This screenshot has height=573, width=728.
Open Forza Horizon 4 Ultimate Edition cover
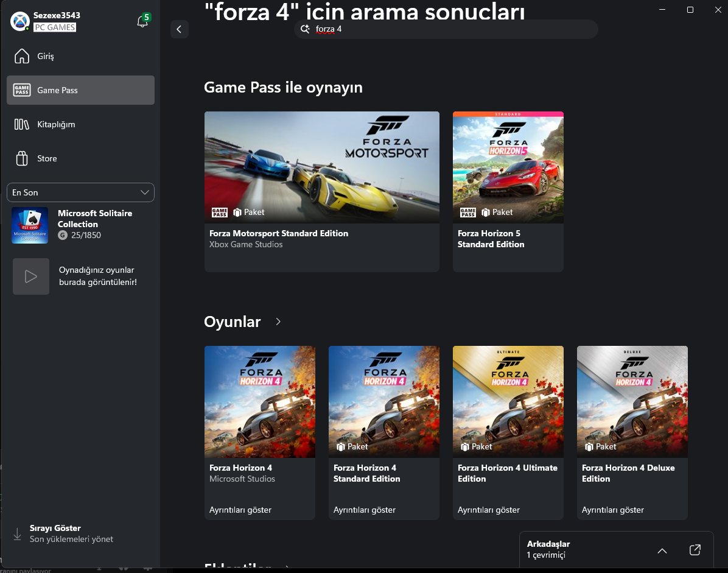point(508,402)
